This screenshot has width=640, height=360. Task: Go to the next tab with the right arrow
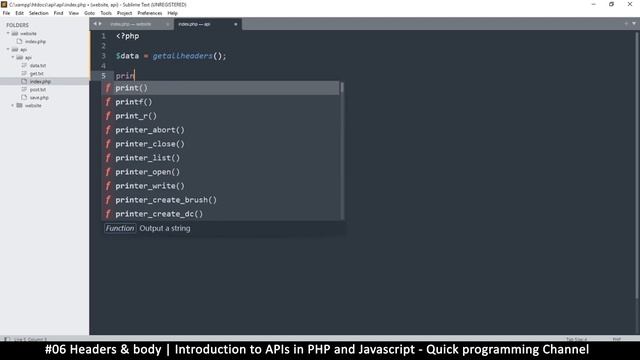coord(100,24)
